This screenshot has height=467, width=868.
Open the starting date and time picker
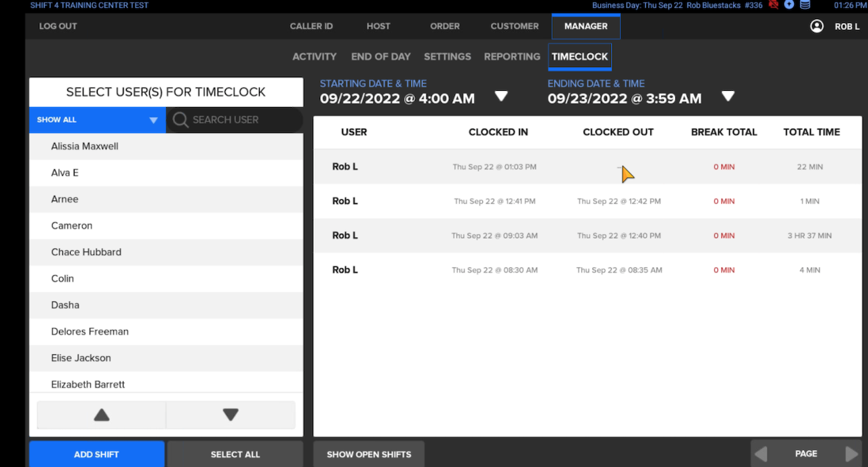point(501,96)
